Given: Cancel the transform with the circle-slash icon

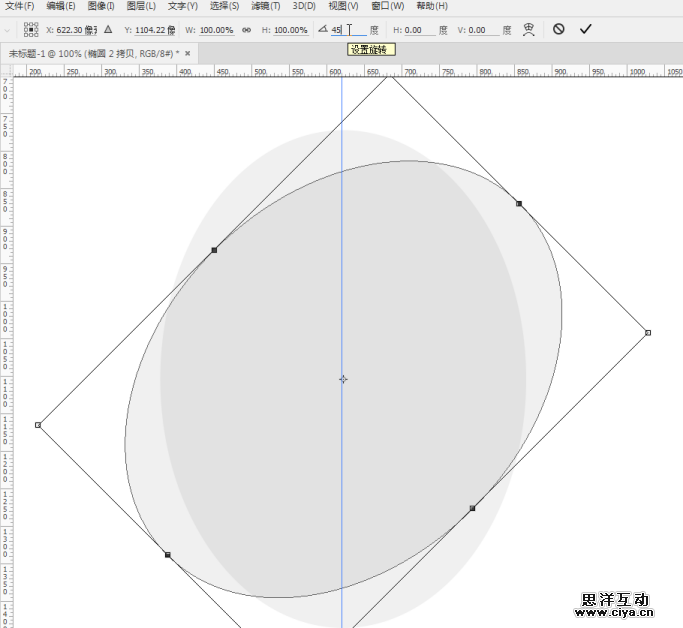Looking at the screenshot, I should coord(559,30).
